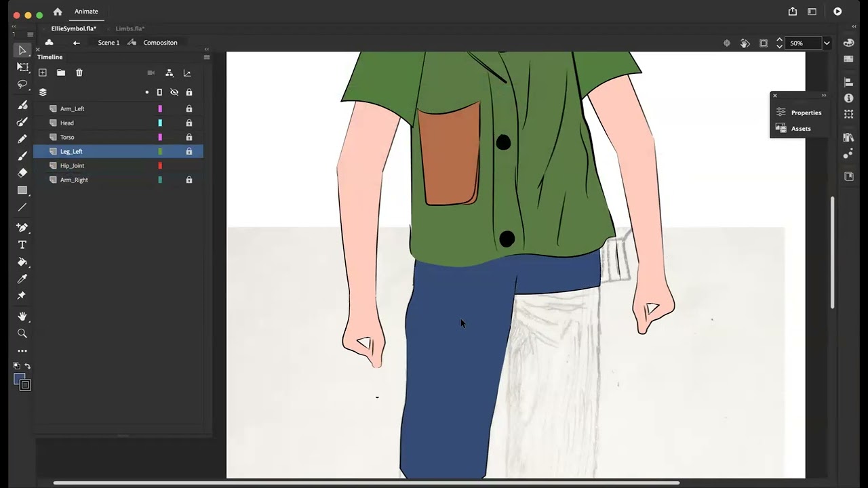Select the Line tool
This screenshot has width=868, height=488.
[x=22, y=207]
